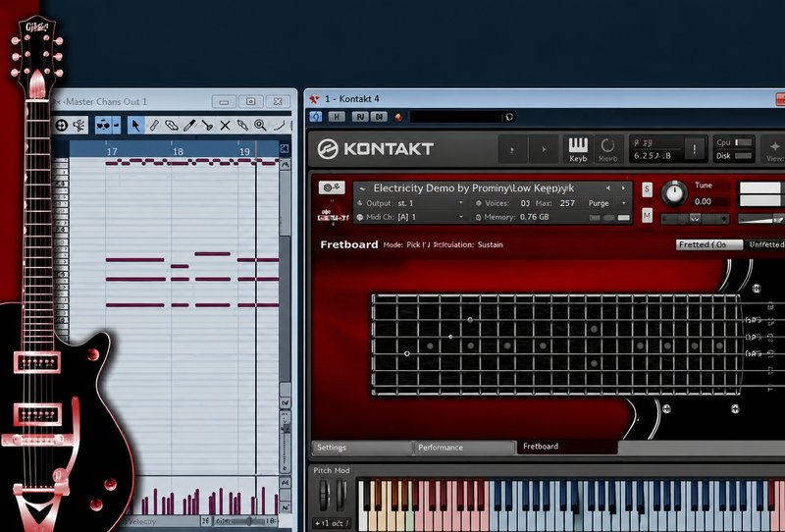Expand the Purge dropdown menu
Screen dimensions: 785x532
pos(606,203)
